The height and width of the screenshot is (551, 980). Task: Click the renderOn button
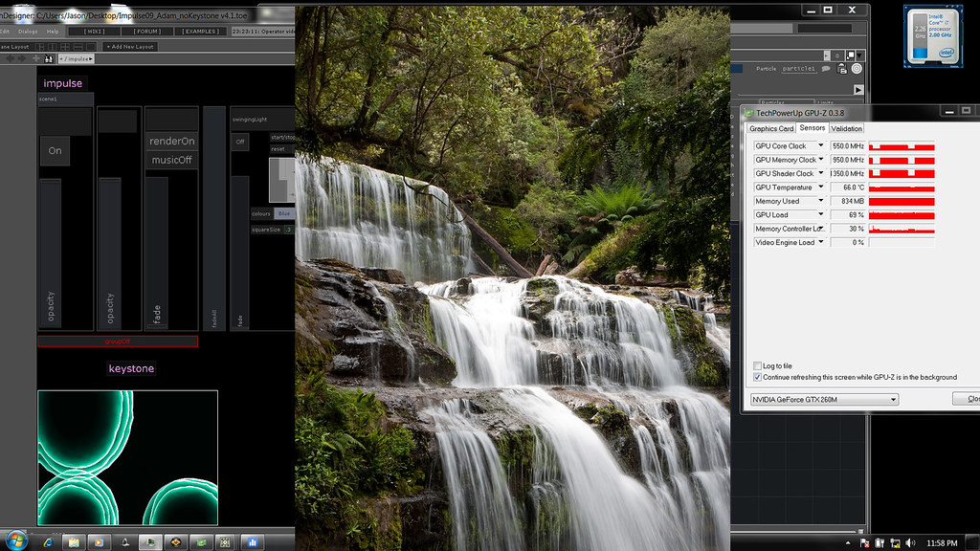171,141
